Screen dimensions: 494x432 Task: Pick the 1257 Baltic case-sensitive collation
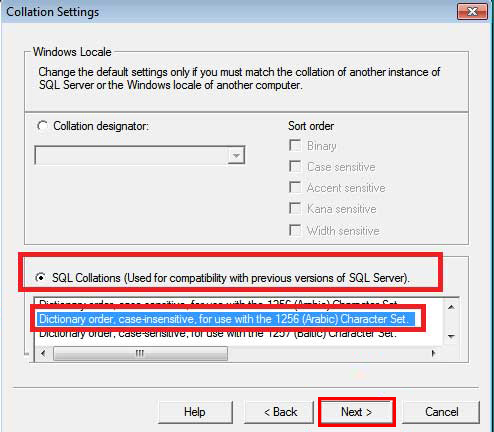(x=218, y=334)
